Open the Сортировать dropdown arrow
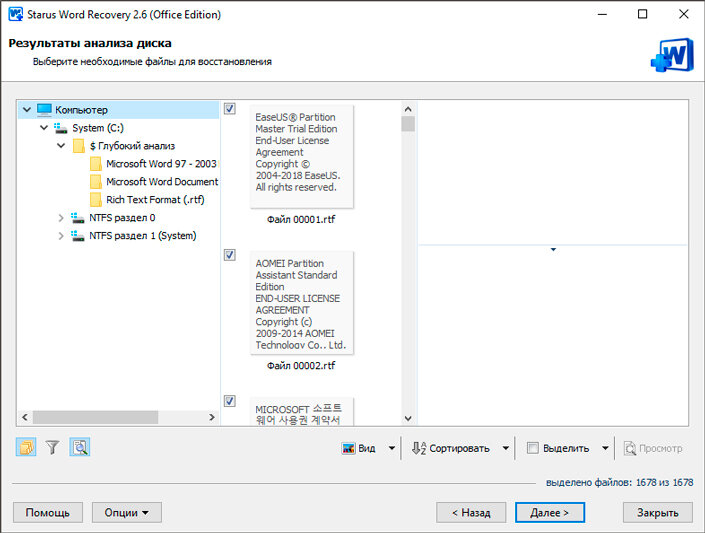 coord(506,448)
